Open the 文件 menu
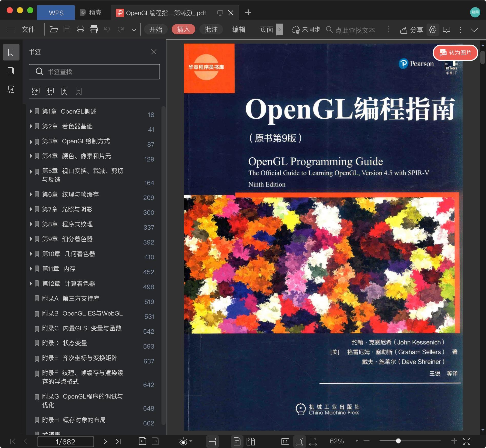The height and width of the screenshot is (448, 486). [x=28, y=29]
